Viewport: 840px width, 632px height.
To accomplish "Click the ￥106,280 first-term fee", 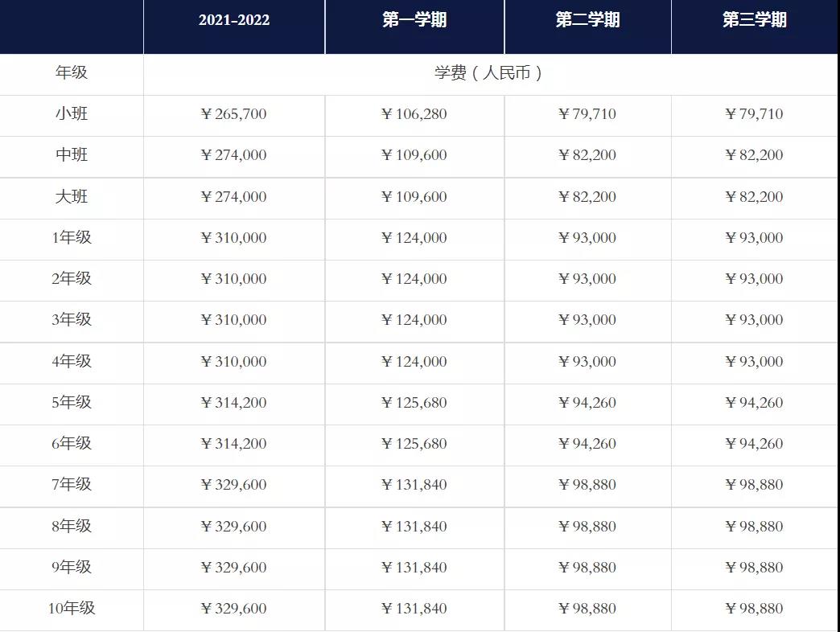I will click(x=414, y=114).
